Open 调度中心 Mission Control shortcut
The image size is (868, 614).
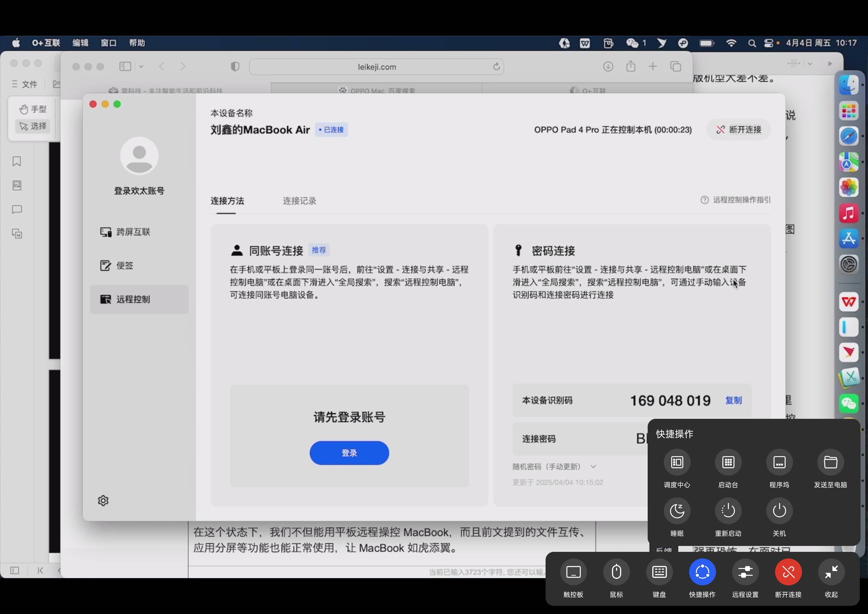[x=677, y=462]
